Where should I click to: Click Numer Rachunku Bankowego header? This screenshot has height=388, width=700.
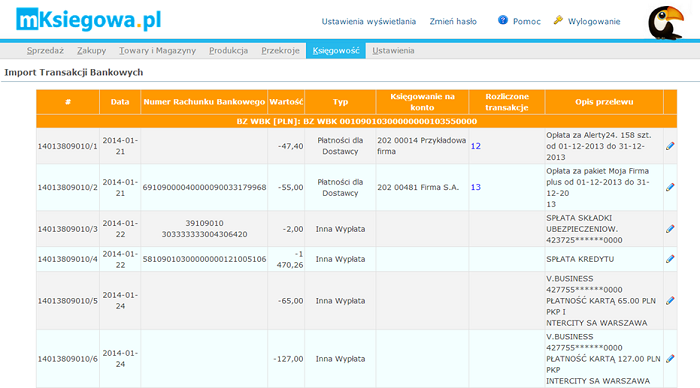click(x=204, y=102)
